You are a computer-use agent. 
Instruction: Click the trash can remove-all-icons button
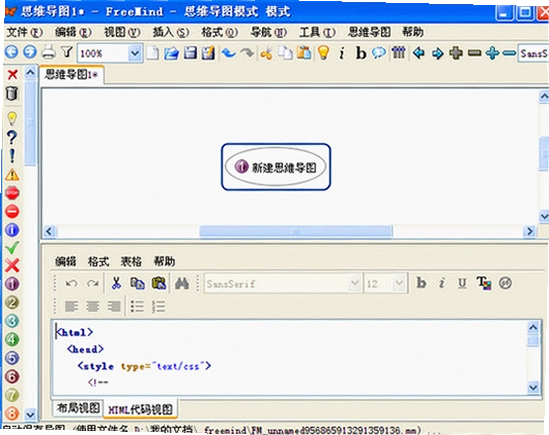click(x=12, y=93)
